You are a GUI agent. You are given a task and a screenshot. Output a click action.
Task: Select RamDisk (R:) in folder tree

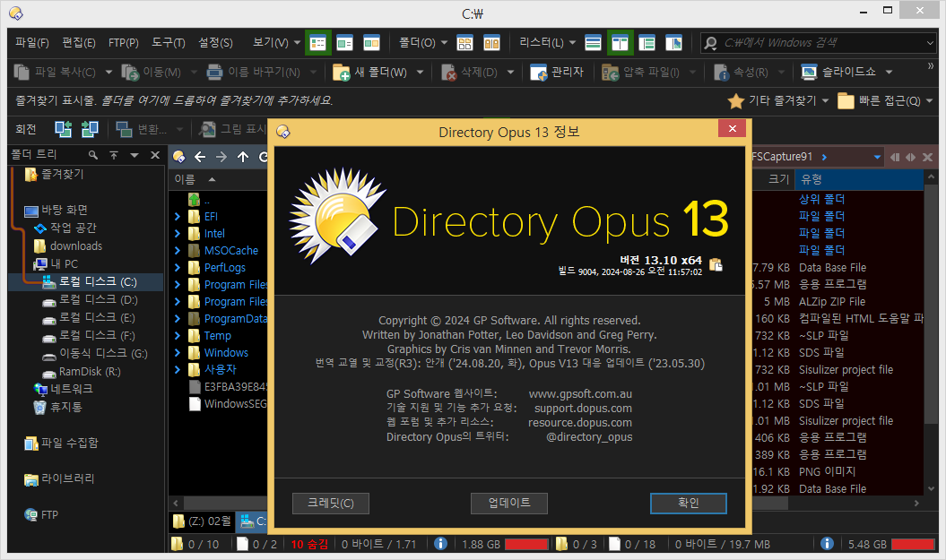[90, 372]
